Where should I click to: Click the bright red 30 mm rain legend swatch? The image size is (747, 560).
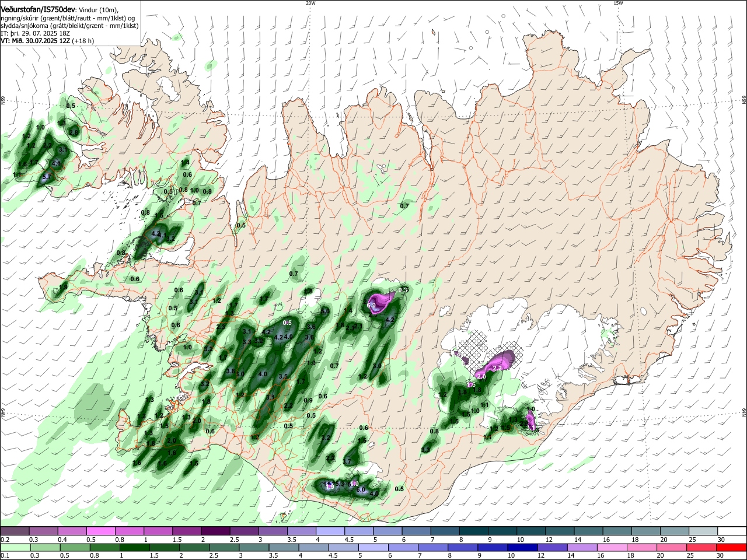pos(732,548)
